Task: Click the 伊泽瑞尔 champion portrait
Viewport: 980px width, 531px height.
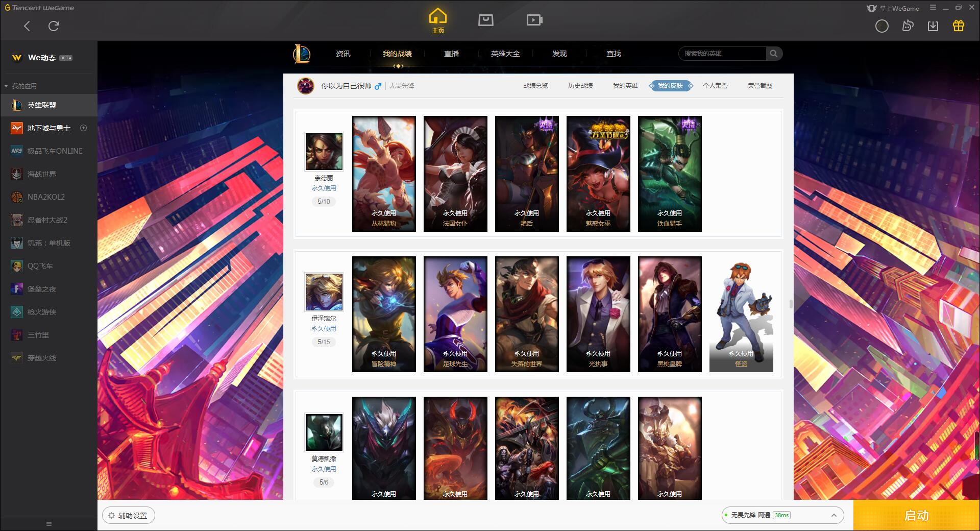Action: coord(324,292)
